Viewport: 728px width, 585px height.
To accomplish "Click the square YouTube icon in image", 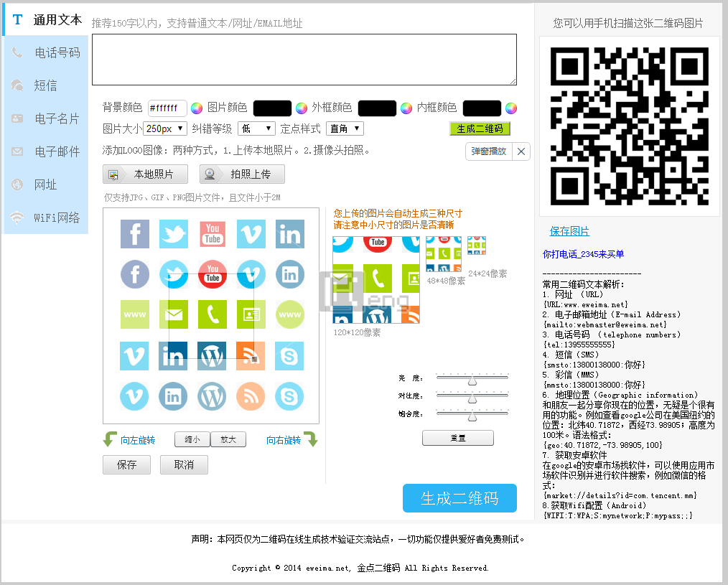I will pos(213,234).
